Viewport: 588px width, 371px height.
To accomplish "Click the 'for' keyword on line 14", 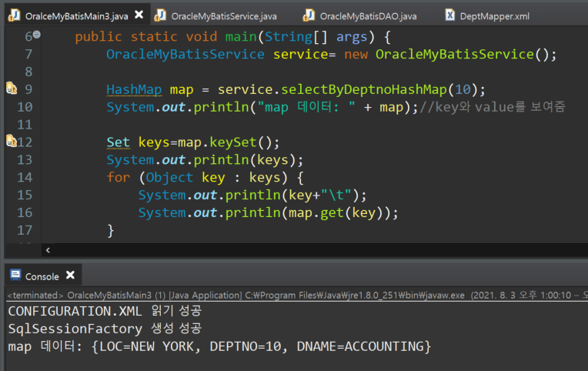I will pyautogui.click(x=118, y=177).
